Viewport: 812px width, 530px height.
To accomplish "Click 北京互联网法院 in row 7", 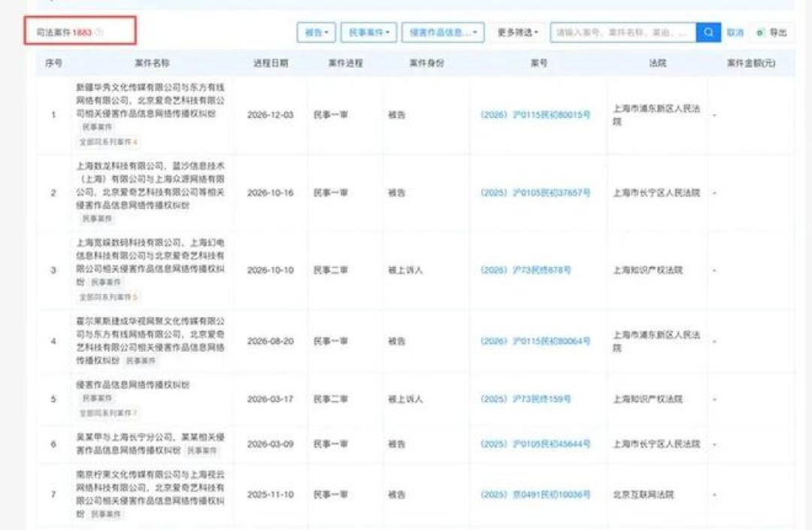I will coord(644,494).
